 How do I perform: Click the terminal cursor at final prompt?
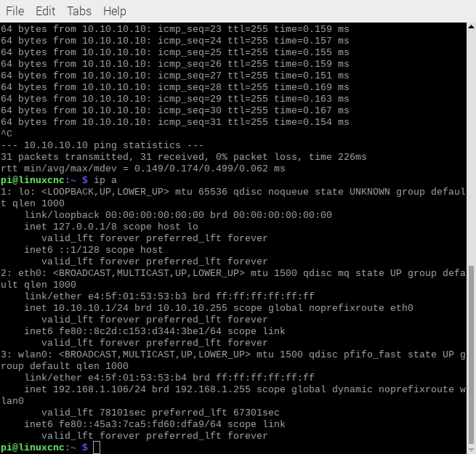click(97, 447)
